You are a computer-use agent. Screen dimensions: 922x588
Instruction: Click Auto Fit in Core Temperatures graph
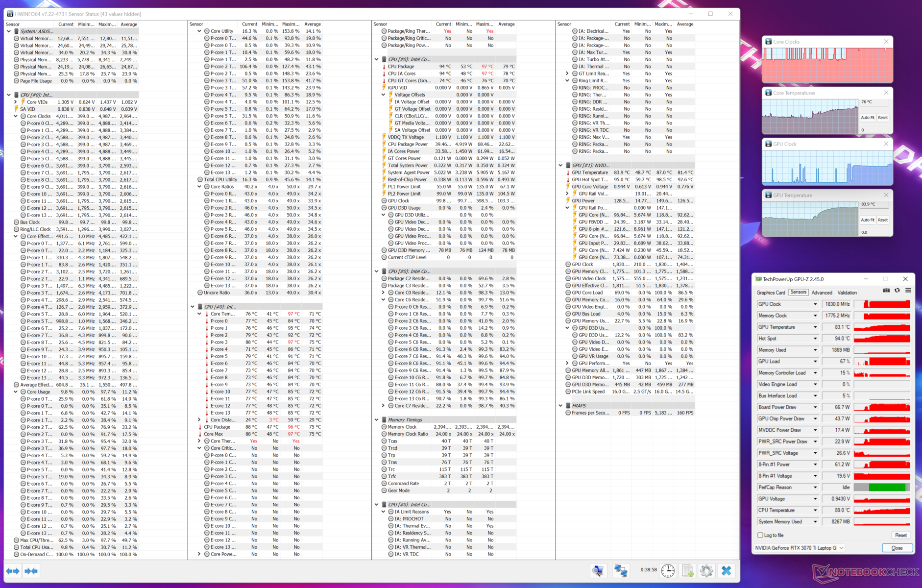point(868,118)
